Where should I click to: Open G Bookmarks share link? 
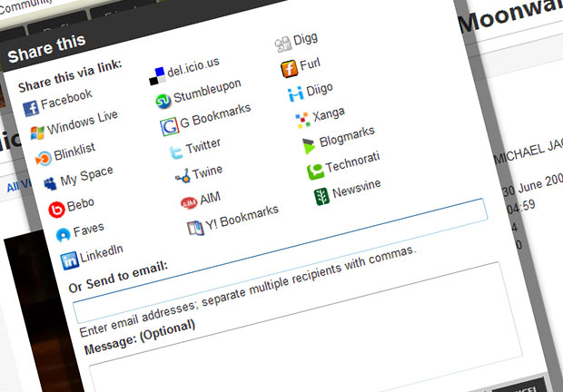pyautogui.click(x=215, y=115)
